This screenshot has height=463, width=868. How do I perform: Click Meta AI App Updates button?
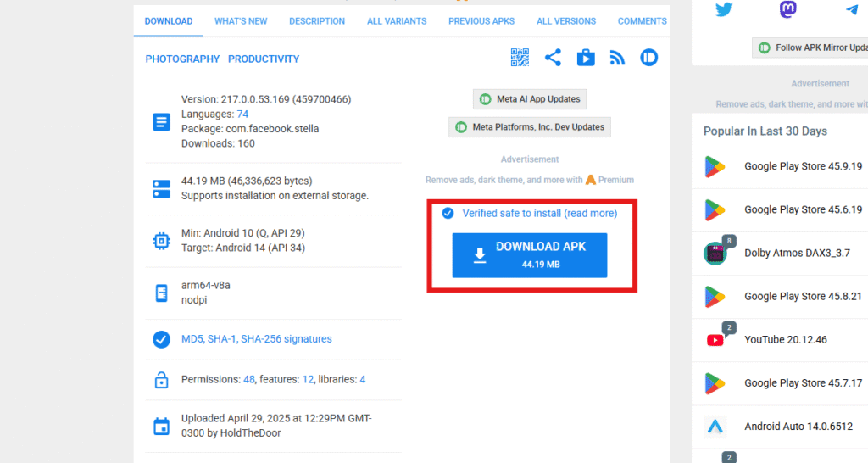[x=530, y=99]
